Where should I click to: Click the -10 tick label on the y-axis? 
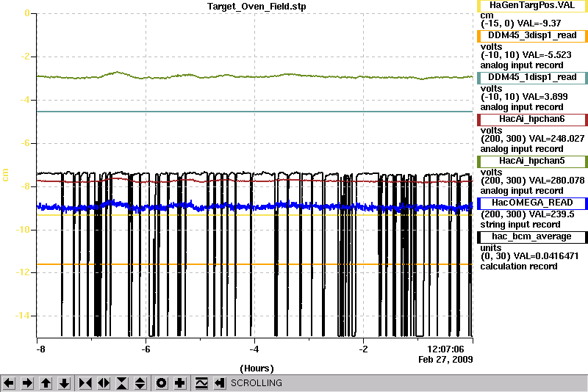click(23, 229)
